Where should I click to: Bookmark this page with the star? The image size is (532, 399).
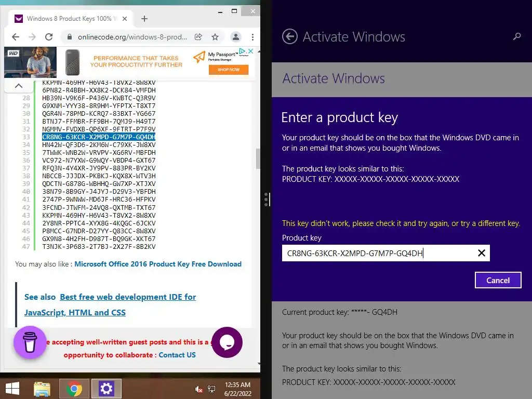(215, 37)
